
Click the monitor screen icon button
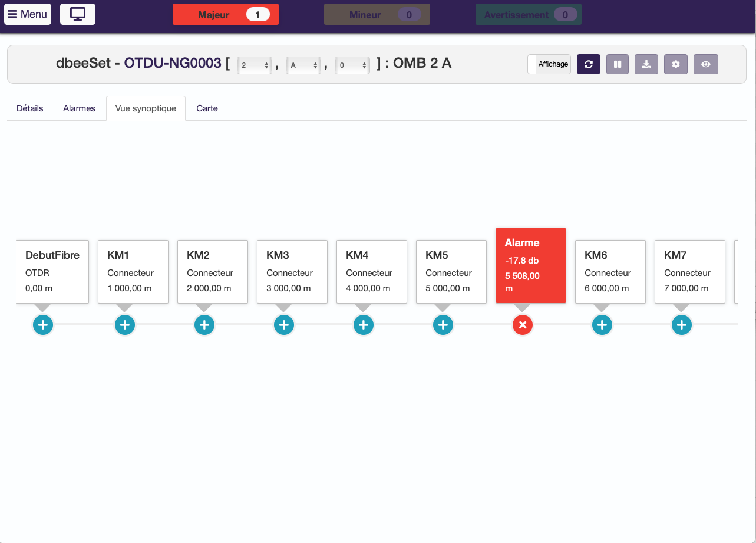78,14
